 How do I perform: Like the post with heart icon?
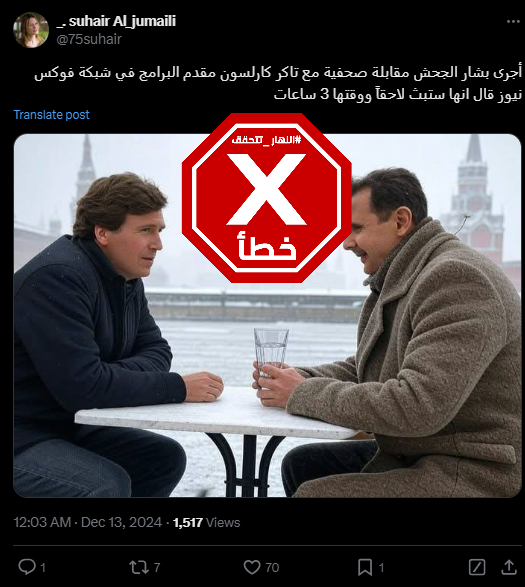click(252, 567)
